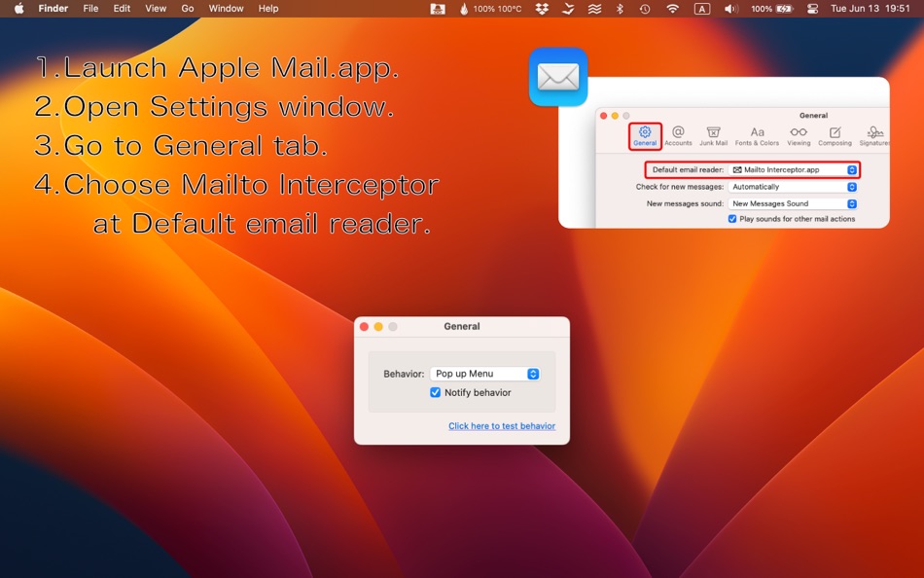
Task: Open the Behavior Pop up Menu dropdown
Action: 485,374
